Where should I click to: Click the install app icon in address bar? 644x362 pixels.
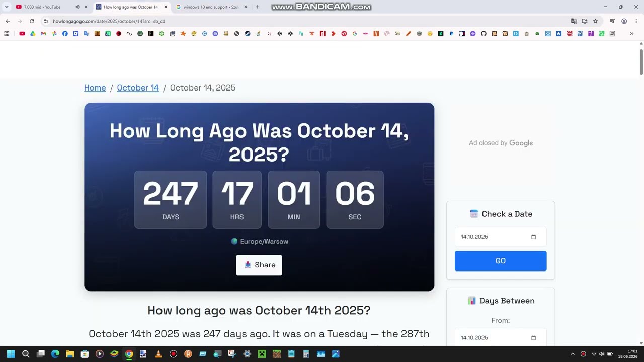584,21
